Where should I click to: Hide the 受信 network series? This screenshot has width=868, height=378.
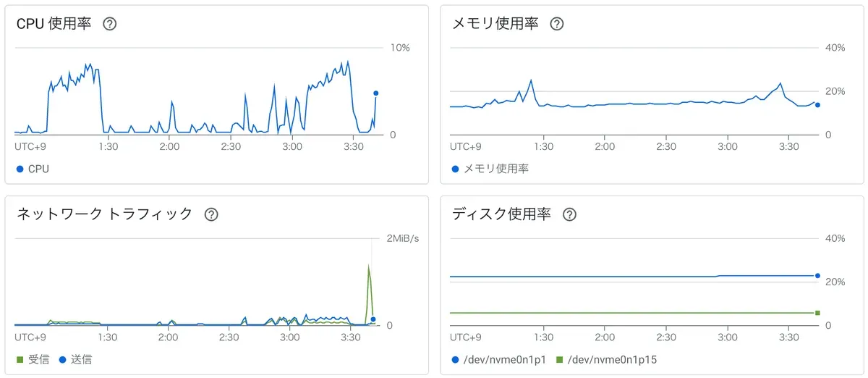[33, 359]
